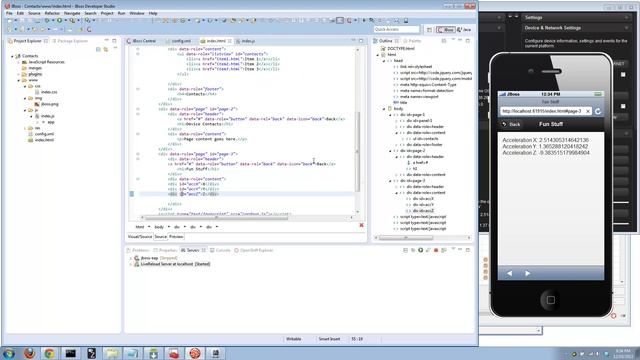
Task: Click the simulator forward arrow navigation
Action: pyautogui.click(x=527, y=273)
